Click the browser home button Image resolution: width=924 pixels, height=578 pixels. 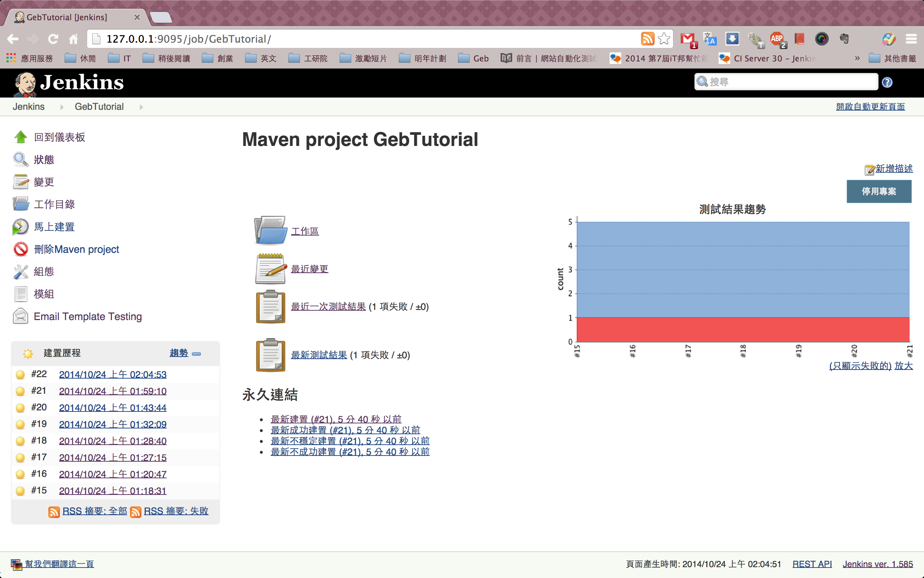click(73, 39)
